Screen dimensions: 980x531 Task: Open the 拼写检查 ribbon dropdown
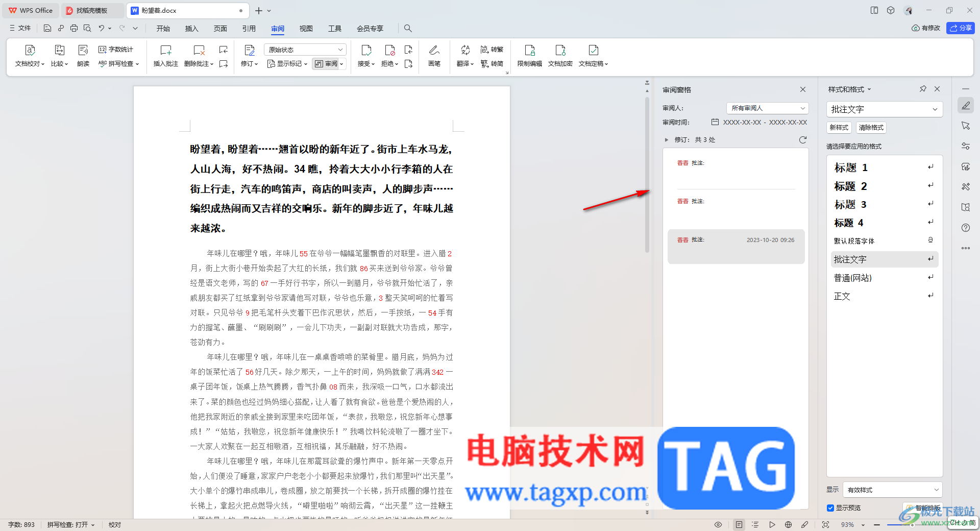tap(118, 64)
